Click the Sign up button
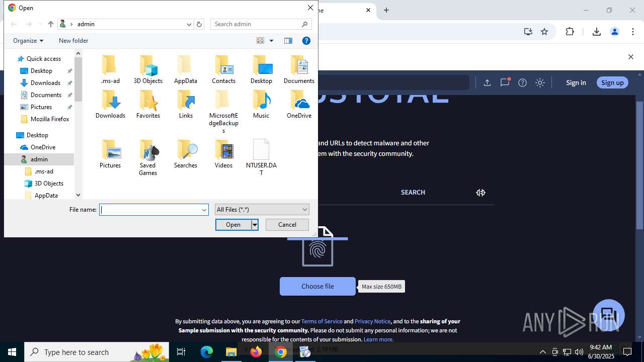This screenshot has width=644, height=362. pos(612,82)
